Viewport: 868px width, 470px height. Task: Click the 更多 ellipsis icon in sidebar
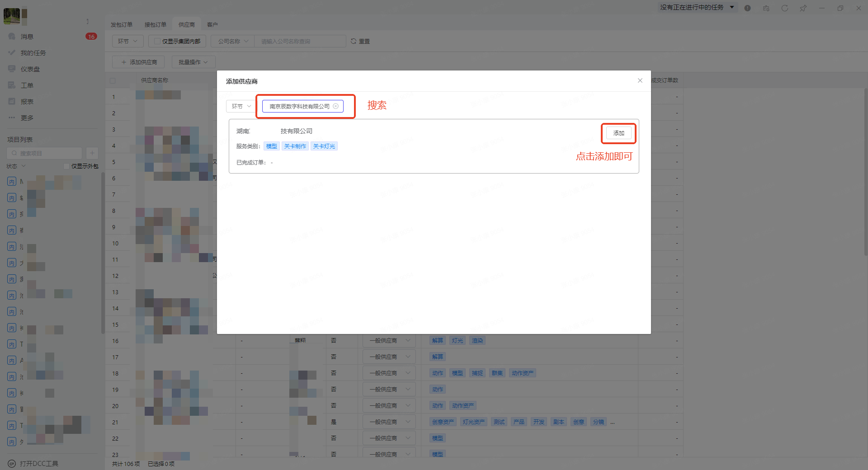coord(12,118)
